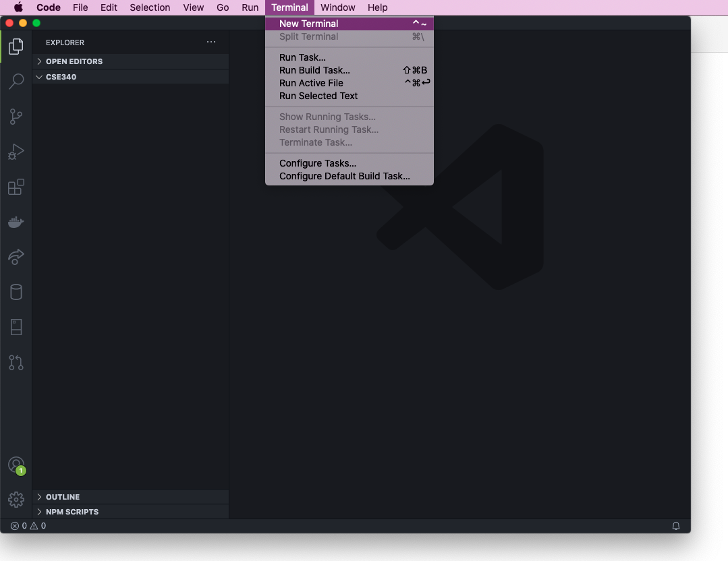Open the Run and Debug view
This screenshot has width=728, height=561.
click(x=16, y=152)
